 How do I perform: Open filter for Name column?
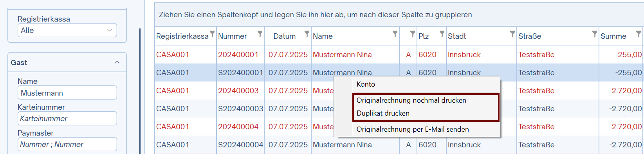tap(395, 34)
